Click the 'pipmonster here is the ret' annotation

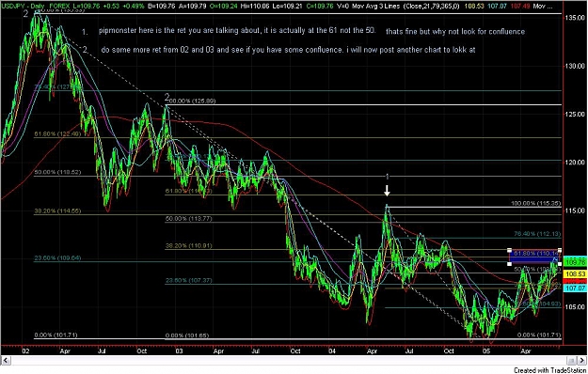[x=237, y=31]
